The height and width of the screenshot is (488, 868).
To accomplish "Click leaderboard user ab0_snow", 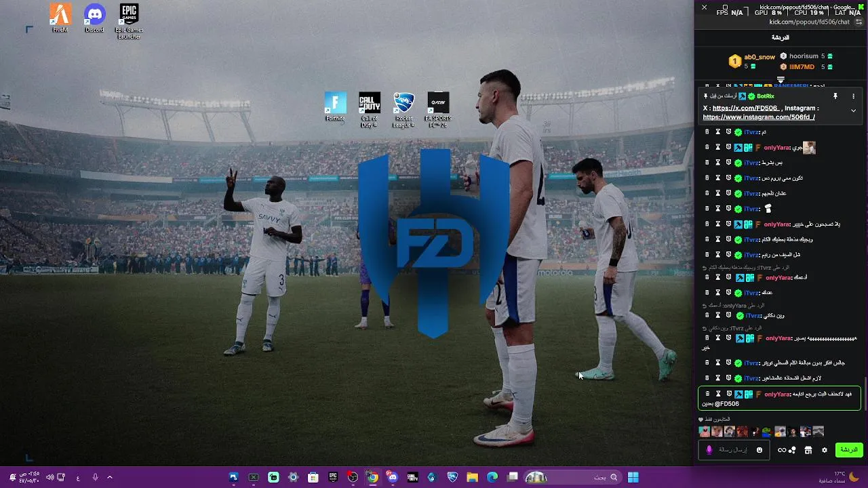I will [759, 58].
